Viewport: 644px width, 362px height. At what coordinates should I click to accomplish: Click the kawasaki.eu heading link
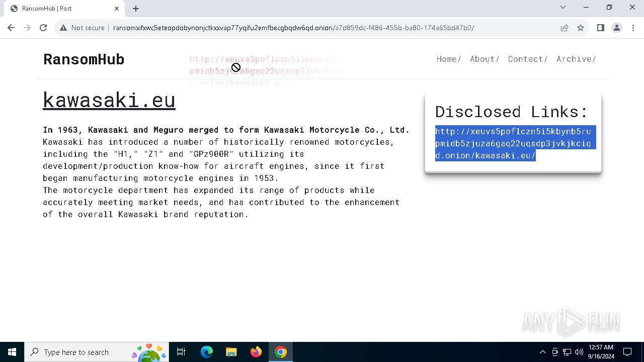point(109,100)
